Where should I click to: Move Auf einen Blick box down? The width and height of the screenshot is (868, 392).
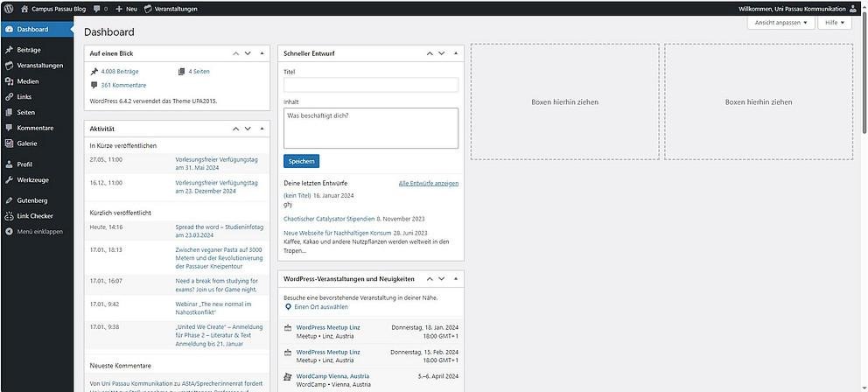(x=248, y=53)
